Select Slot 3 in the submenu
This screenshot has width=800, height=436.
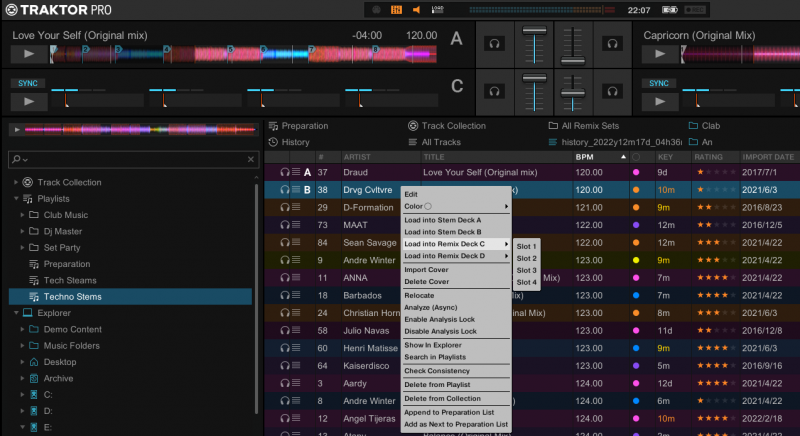527,270
